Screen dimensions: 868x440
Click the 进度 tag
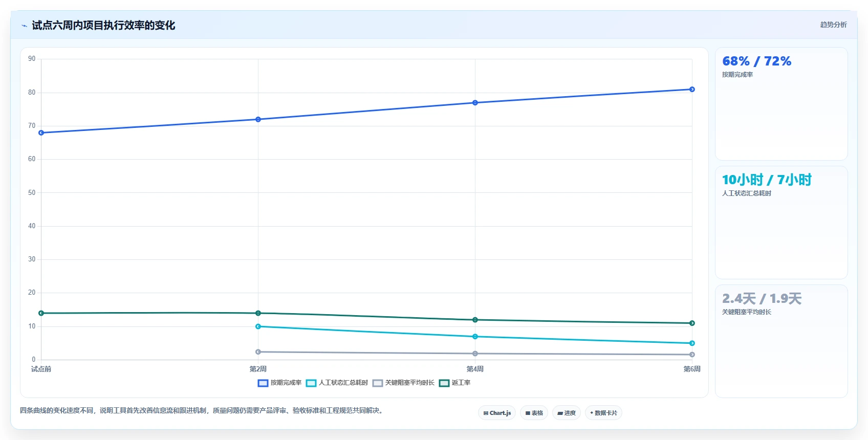tap(566, 413)
